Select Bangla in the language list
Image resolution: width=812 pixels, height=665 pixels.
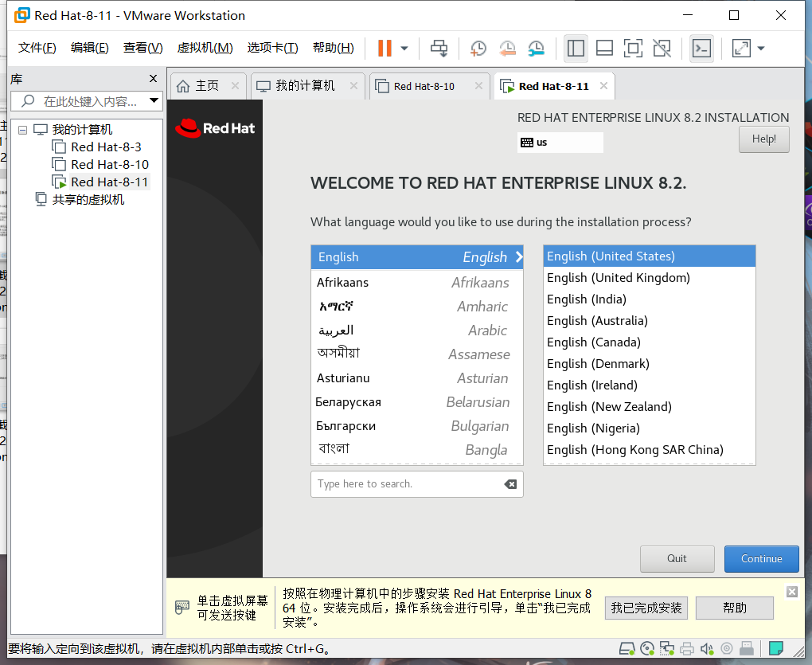417,449
